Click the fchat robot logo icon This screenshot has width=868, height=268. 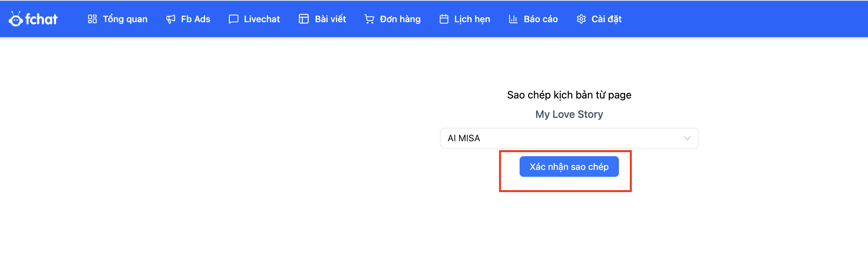coord(16,19)
